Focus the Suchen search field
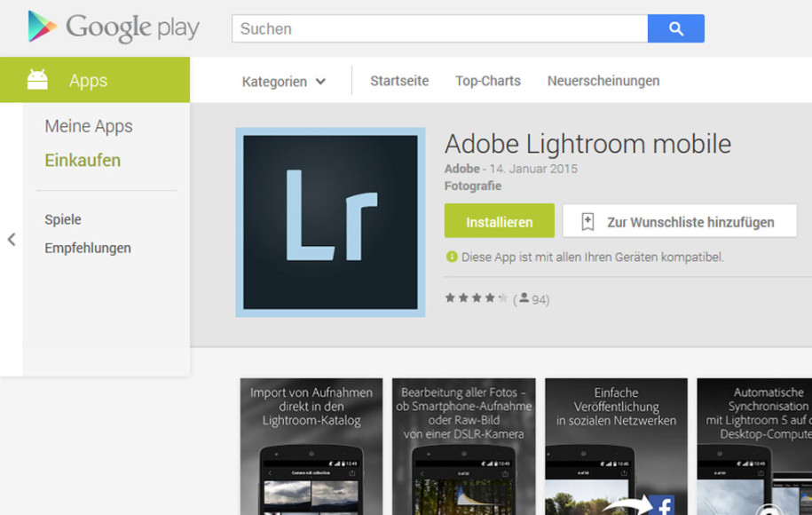The width and height of the screenshot is (812, 515). (439, 28)
